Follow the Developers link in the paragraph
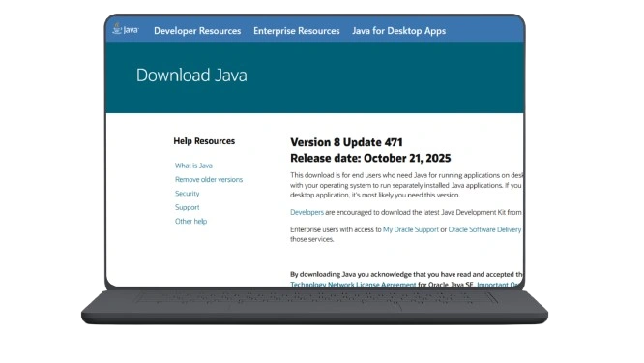 (307, 212)
